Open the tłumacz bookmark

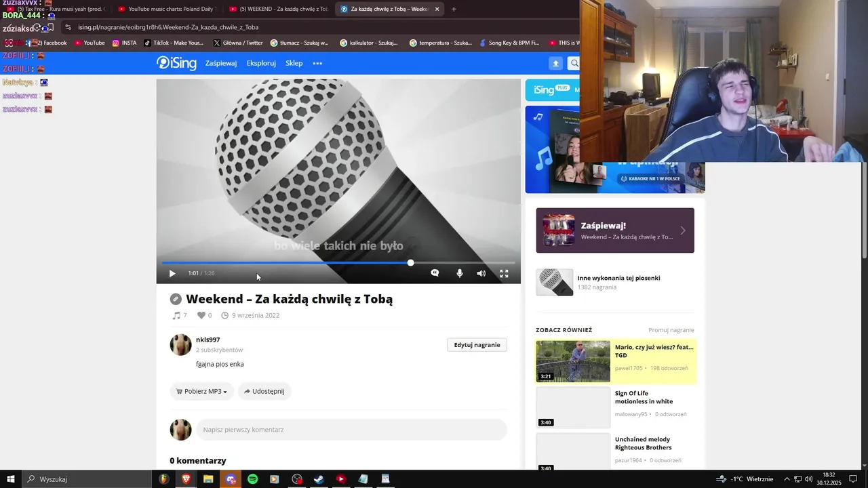[299, 43]
